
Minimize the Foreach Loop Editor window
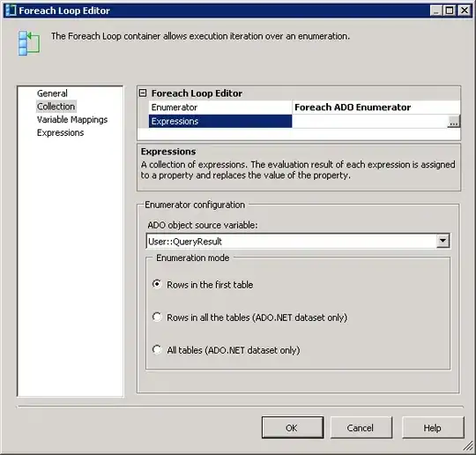click(x=436, y=11)
